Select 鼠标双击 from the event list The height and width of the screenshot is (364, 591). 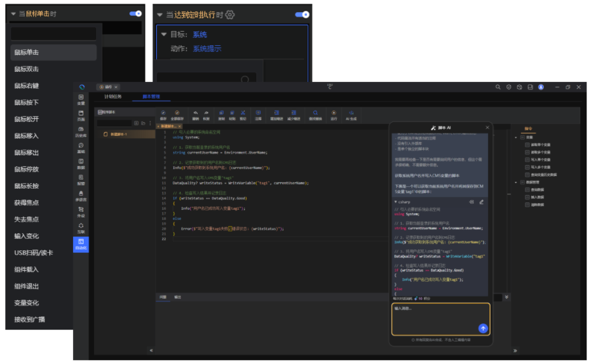pos(27,69)
